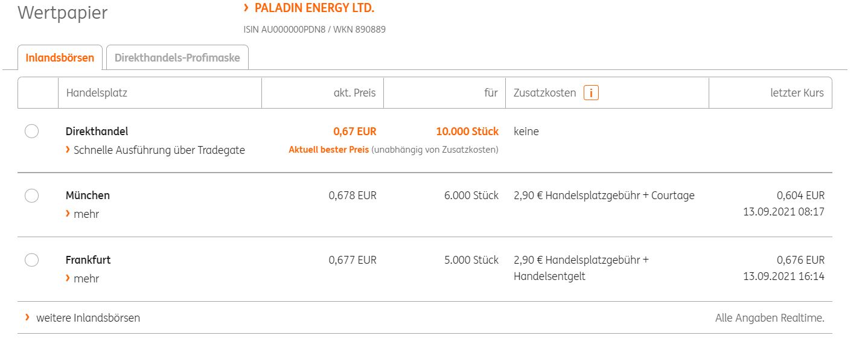The image size is (868, 347).
Task: Click the München venue name
Action: (88, 196)
